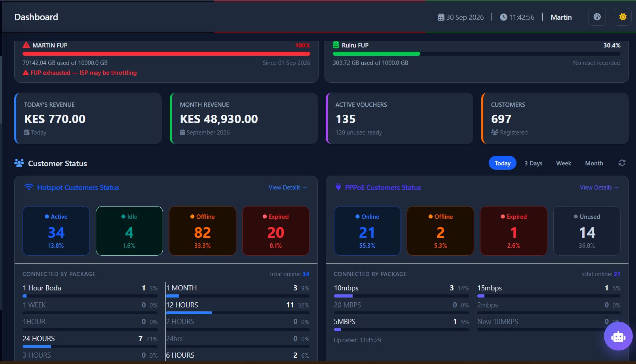636x364 pixels.
Task: Click "Since 01 Sep 2026" text
Action: click(287, 63)
